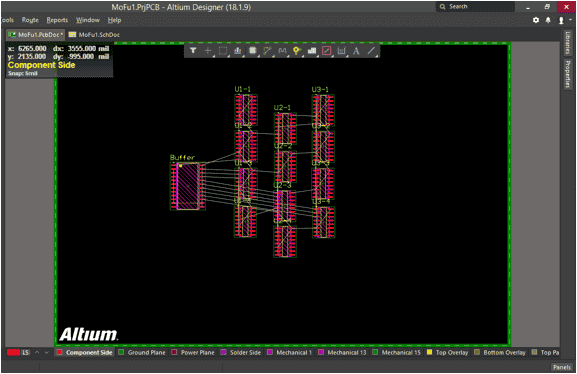Open the settings gear icon
This screenshot has height=374, width=577.
click(536, 20)
